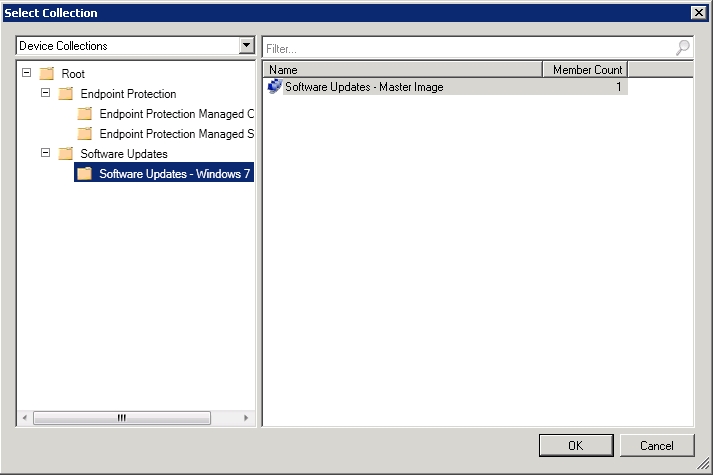Collapse the Endpoint Protection tree node

(x=45, y=94)
